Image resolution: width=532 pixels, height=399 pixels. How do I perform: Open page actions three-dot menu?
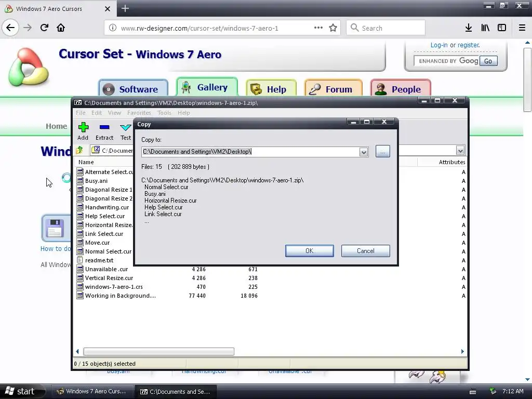(318, 28)
